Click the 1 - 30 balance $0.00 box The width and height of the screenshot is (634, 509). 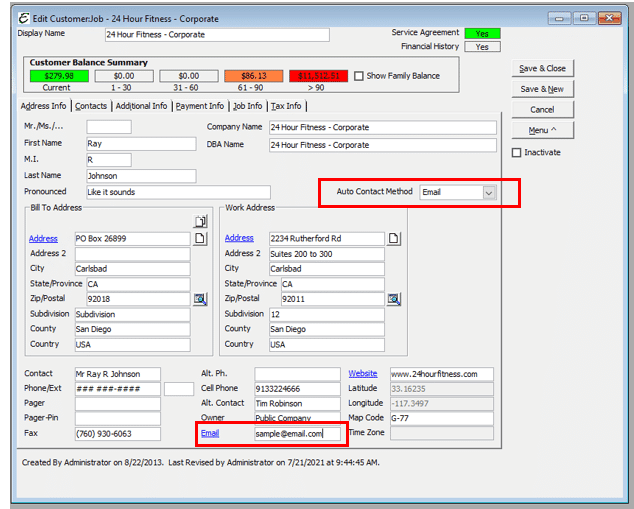click(124, 76)
